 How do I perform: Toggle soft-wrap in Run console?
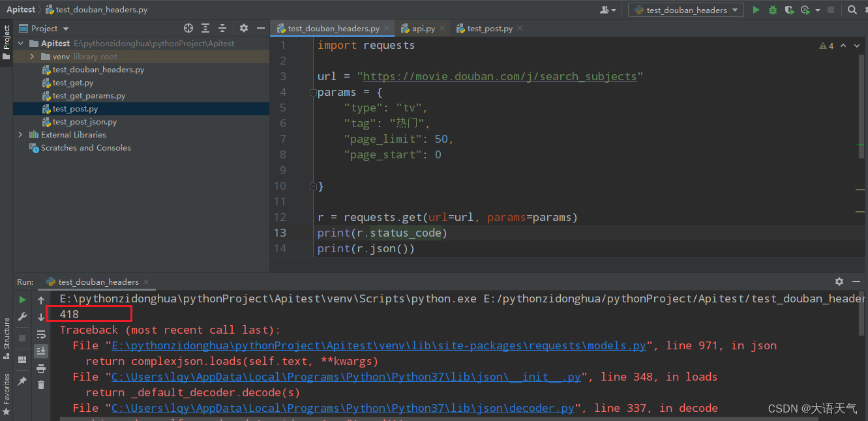click(x=41, y=334)
